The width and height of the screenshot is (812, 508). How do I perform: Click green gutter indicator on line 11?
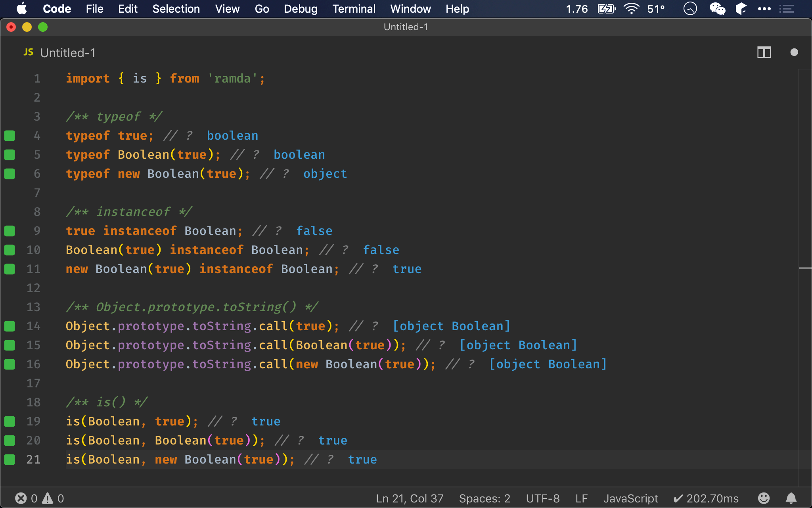point(10,269)
